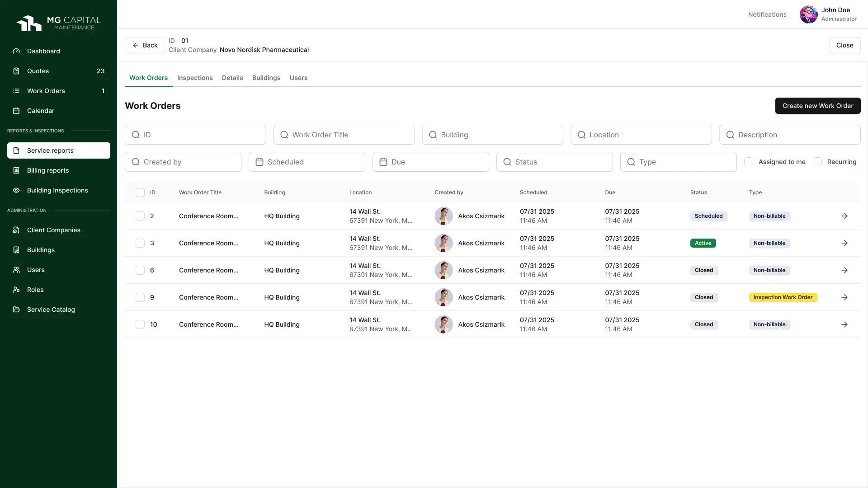Tick the Recurring filter checkbox
This screenshot has width=868, height=488.
pyautogui.click(x=817, y=162)
